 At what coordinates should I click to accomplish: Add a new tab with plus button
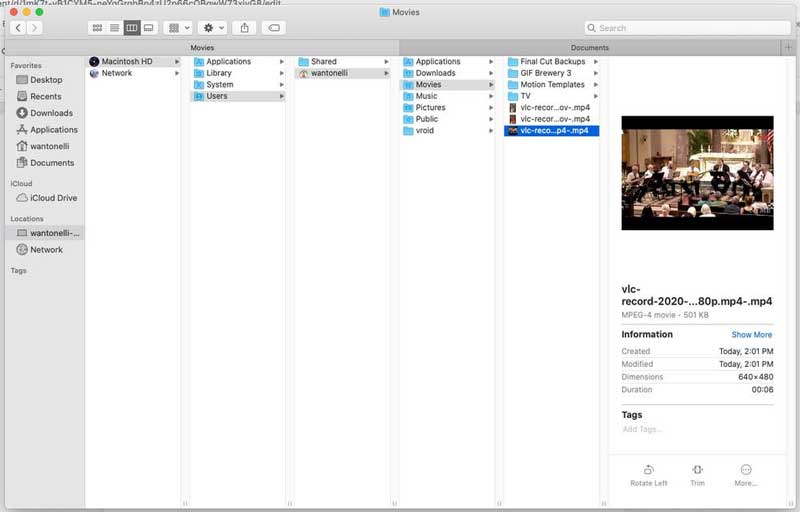(788, 47)
